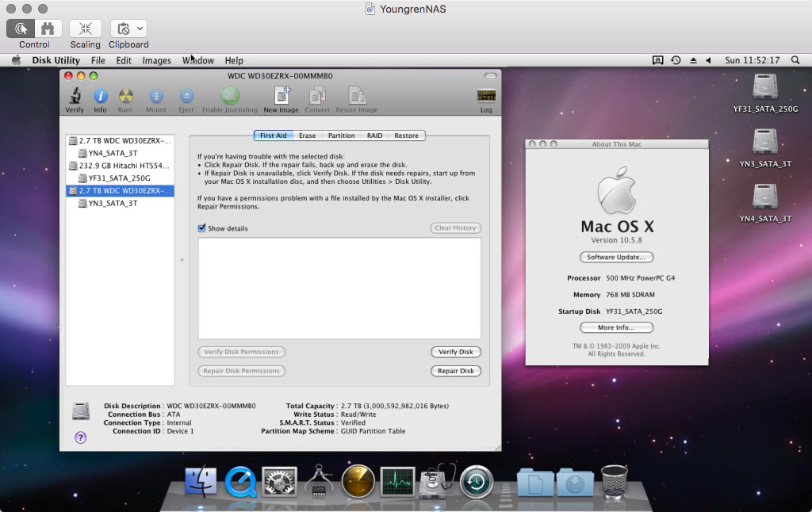Image resolution: width=812 pixels, height=512 pixels.
Task: Switch to the Partition tab
Action: tap(341, 136)
